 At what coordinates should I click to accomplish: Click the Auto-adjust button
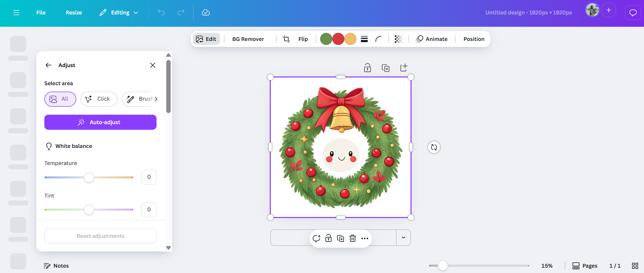(100, 122)
